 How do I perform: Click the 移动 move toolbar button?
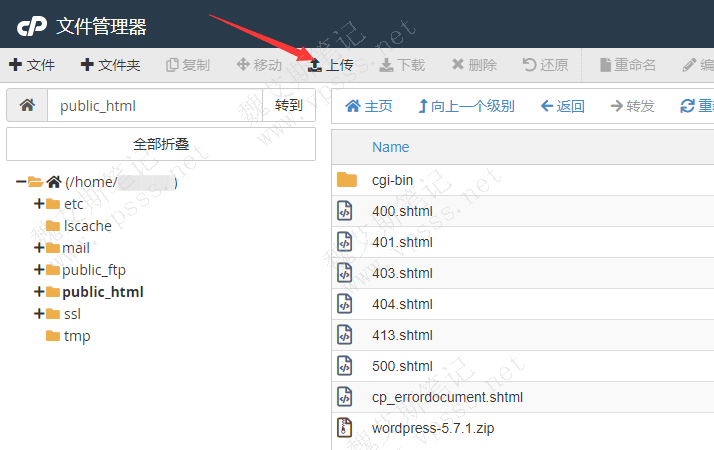(x=259, y=65)
